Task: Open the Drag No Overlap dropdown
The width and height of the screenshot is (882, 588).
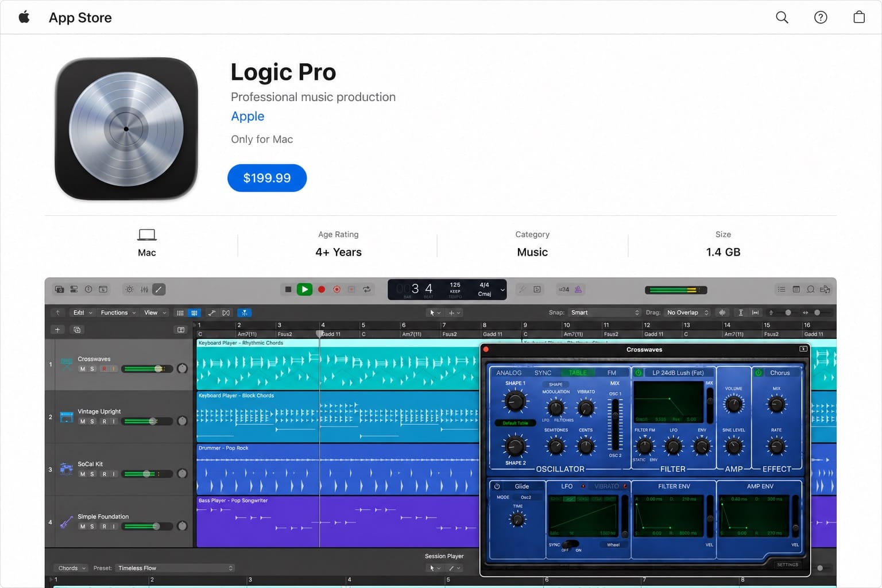Action: pyautogui.click(x=687, y=312)
